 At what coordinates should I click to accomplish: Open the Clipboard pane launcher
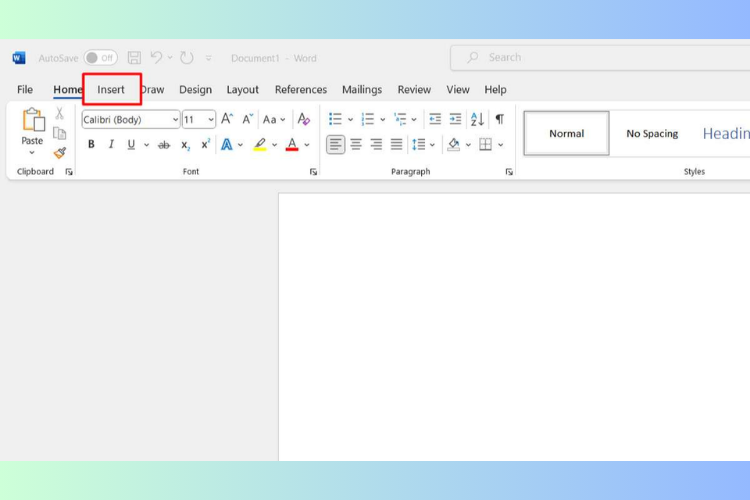tap(69, 172)
